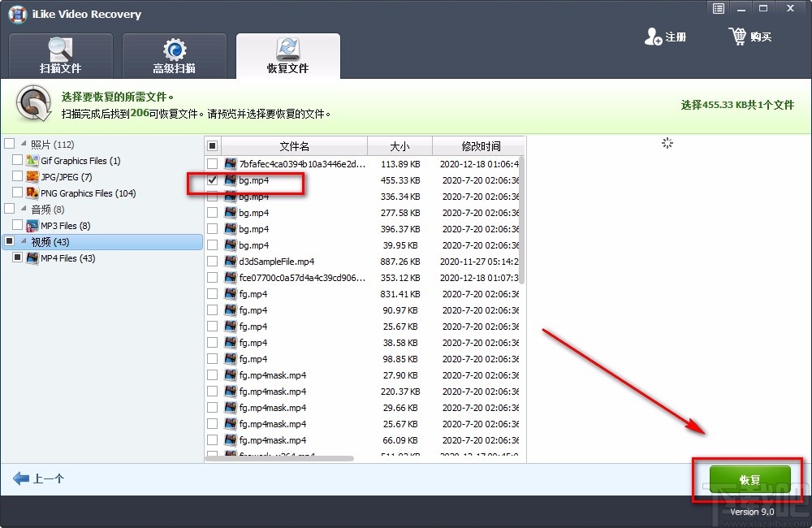
Task: Click the green 恢复 recover button
Action: [x=749, y=480]
